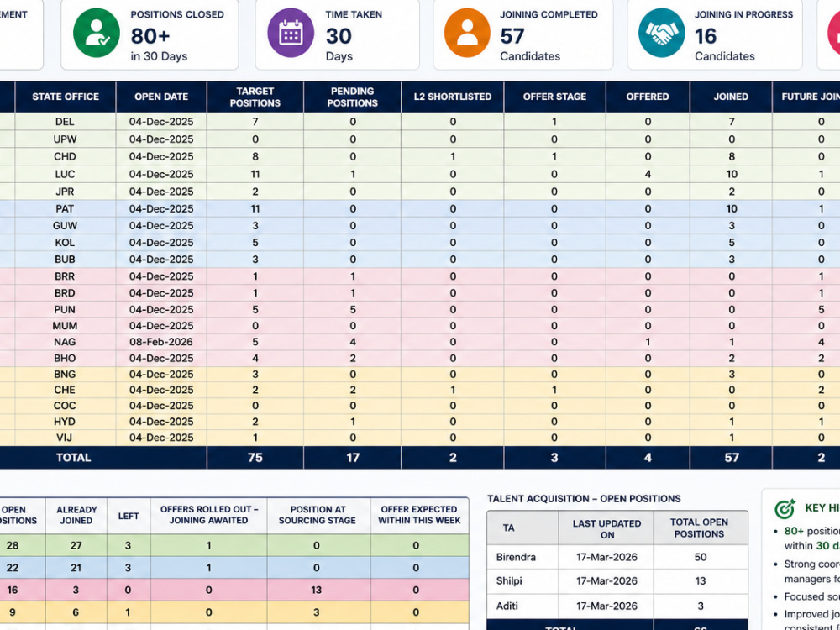This screenshot has width=840, height=630.
Task: Click the JPR state office cell
Action: (65, 192)
